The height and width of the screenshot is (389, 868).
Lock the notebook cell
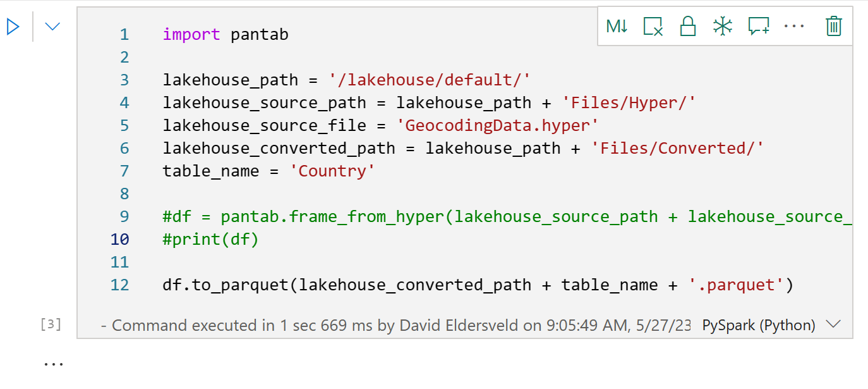click(x=687, y=26)
